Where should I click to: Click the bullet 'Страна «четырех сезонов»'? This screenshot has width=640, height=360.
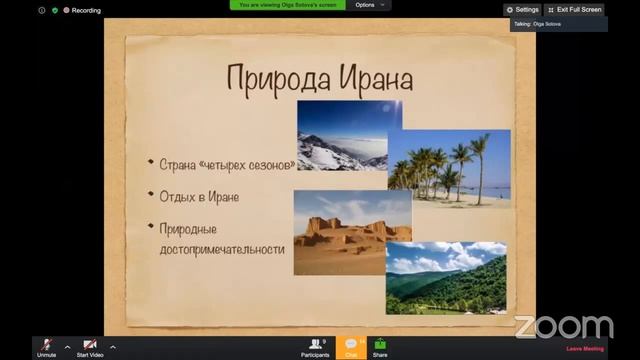(227, 164)
